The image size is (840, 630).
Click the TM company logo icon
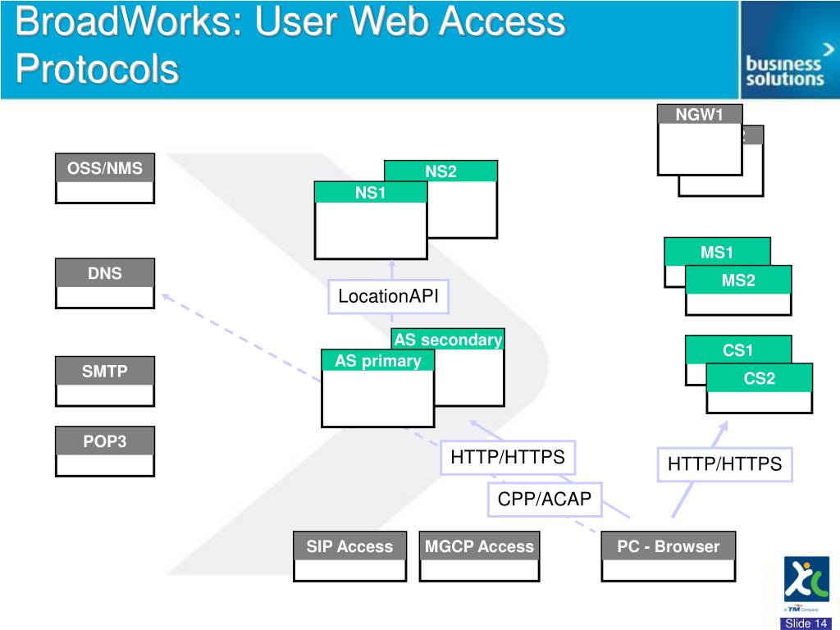(807, 579)
